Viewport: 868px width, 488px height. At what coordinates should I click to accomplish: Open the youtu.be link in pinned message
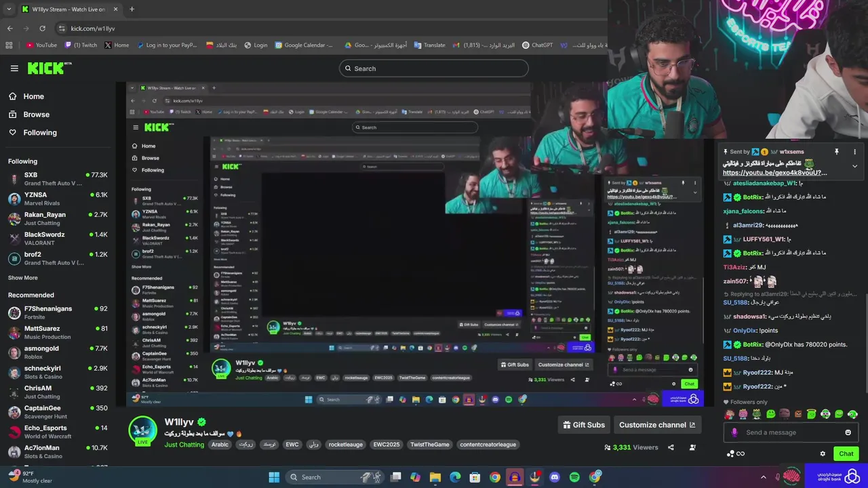click(x=774, y=173)
